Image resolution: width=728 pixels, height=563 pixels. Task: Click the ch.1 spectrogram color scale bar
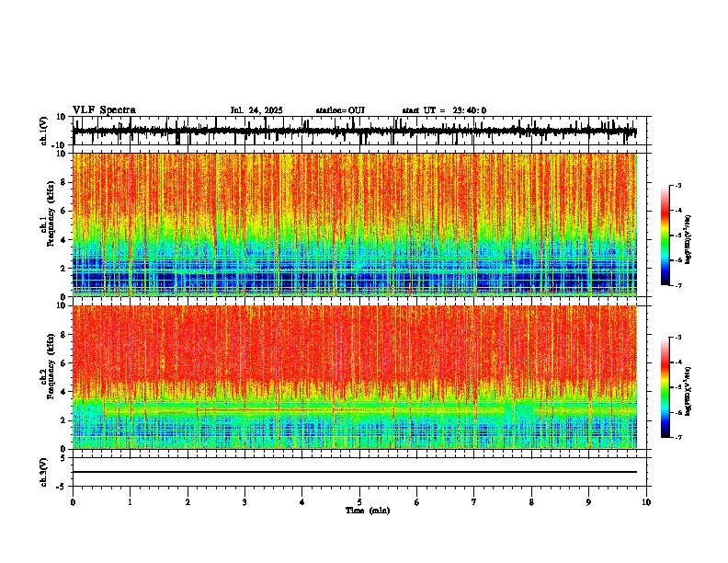[665, 236]
